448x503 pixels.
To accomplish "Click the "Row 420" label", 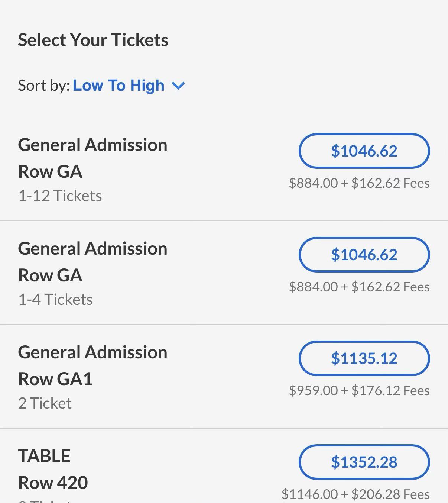I will click(53, 483).
